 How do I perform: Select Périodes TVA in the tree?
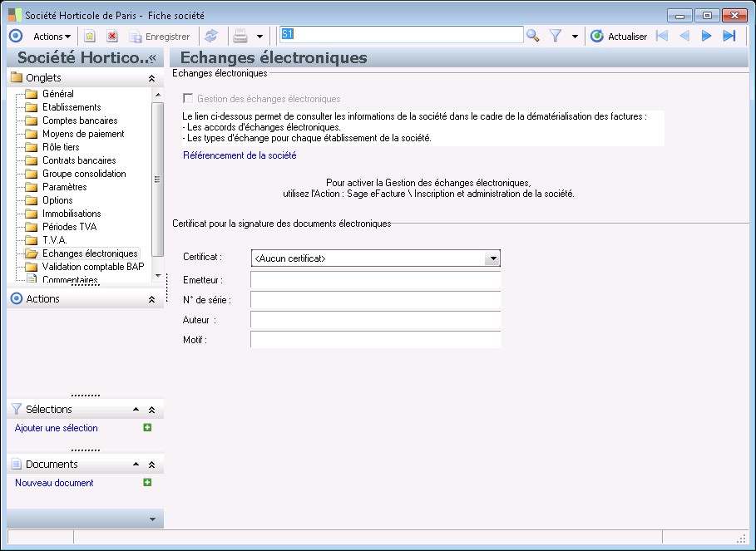[x=69, y=227]
